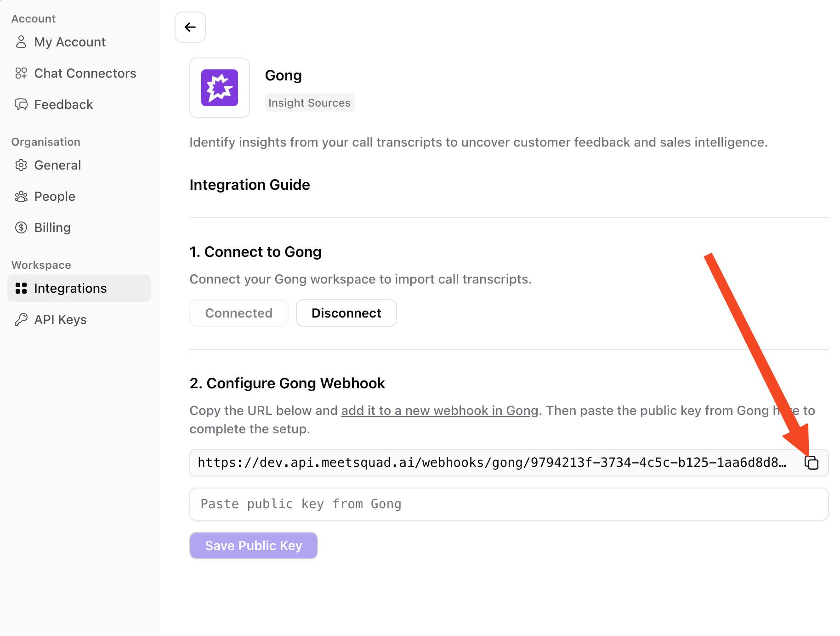Click the Gong app logo
The width and height of the screenshot is (840, 636).
[x=220, y=88]
